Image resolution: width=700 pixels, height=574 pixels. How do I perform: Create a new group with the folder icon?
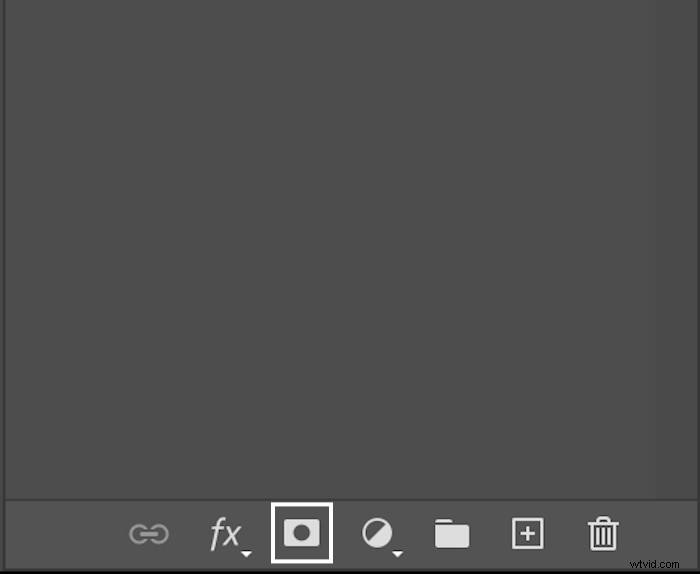click(452, 533)
